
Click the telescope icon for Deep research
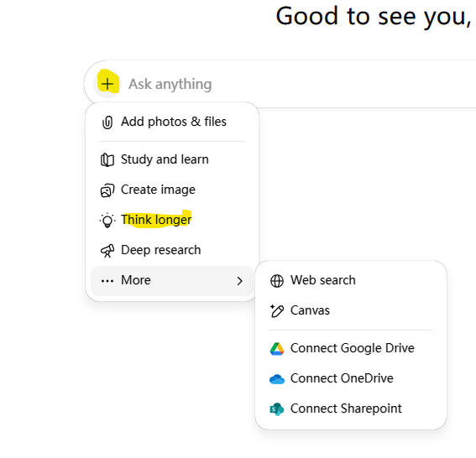107,251
